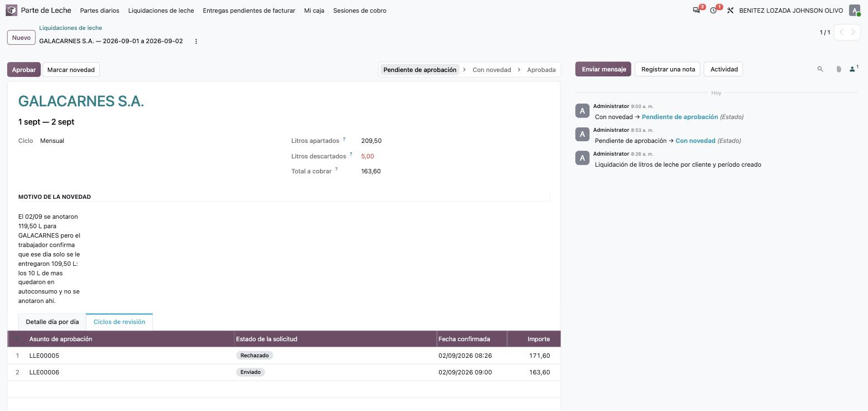Open Mi caja menu
The image size is (868, 411).
pos(314,11)
